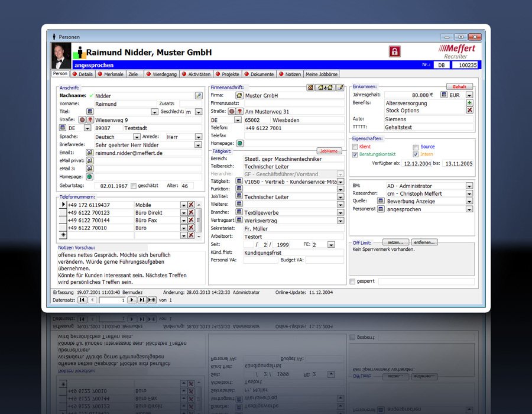This screenshot has height=414, width=532.
Task: Expand the Sprache Deutsch dropdown
Action: point(137,137)
